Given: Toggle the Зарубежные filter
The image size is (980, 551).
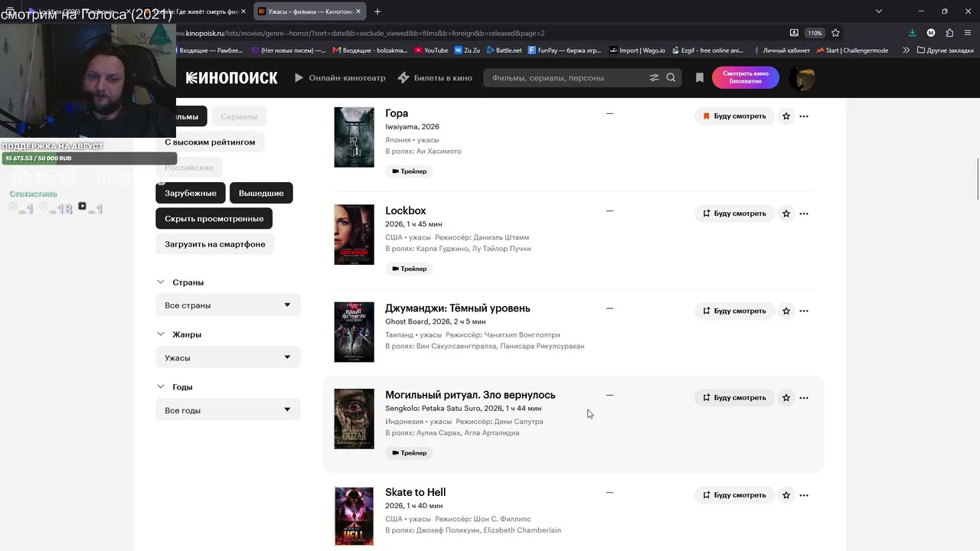Looking at the screenshot, I should tap(191, 193).
